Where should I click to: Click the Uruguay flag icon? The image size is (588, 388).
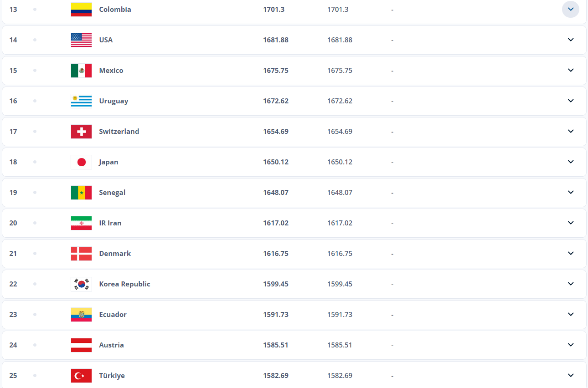[x=81, y=101]
